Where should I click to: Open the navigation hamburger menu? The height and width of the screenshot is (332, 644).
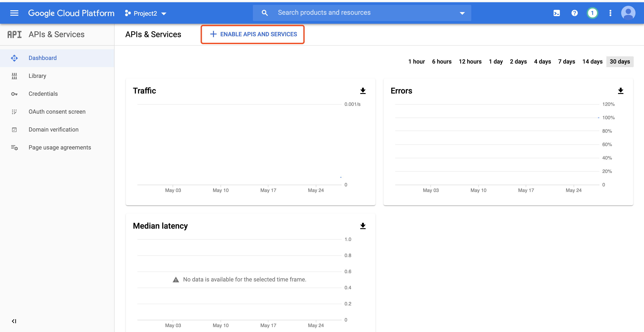click(x=14, y=13)
